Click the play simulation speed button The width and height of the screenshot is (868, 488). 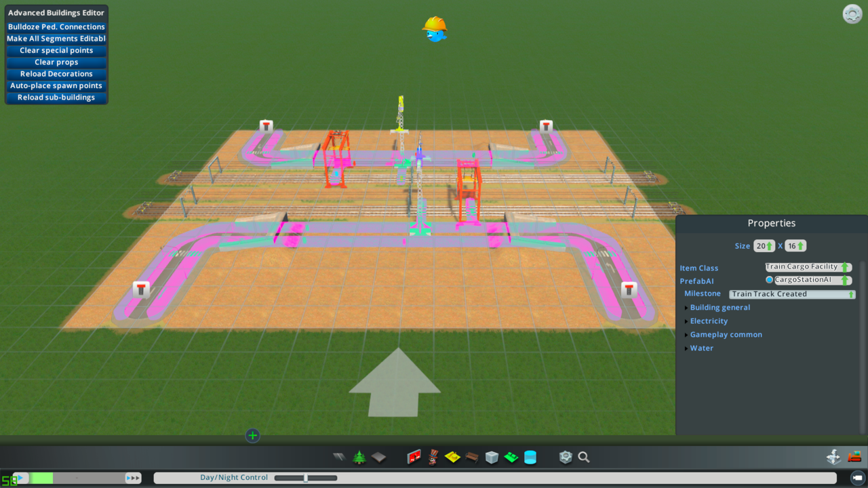(21, 478)
